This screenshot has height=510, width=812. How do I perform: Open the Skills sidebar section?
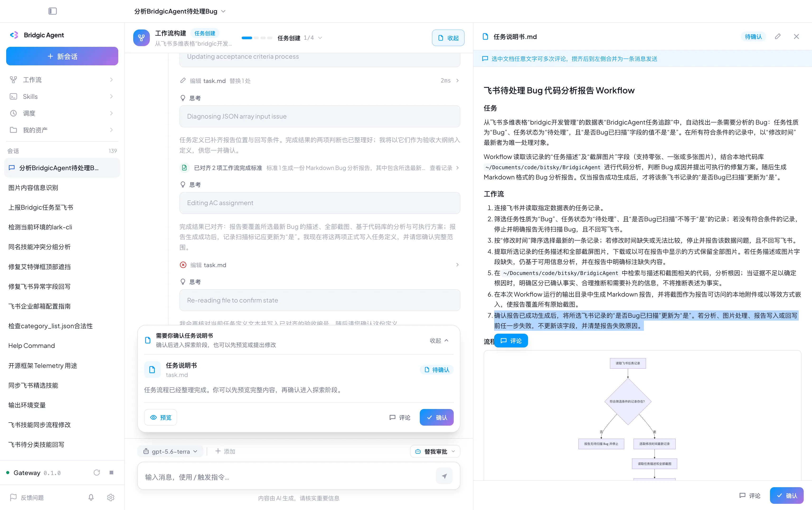pos(62,96)
